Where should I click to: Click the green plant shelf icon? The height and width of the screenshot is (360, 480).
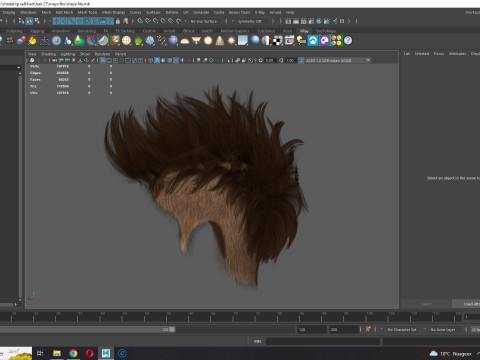(x=138, y=41)
